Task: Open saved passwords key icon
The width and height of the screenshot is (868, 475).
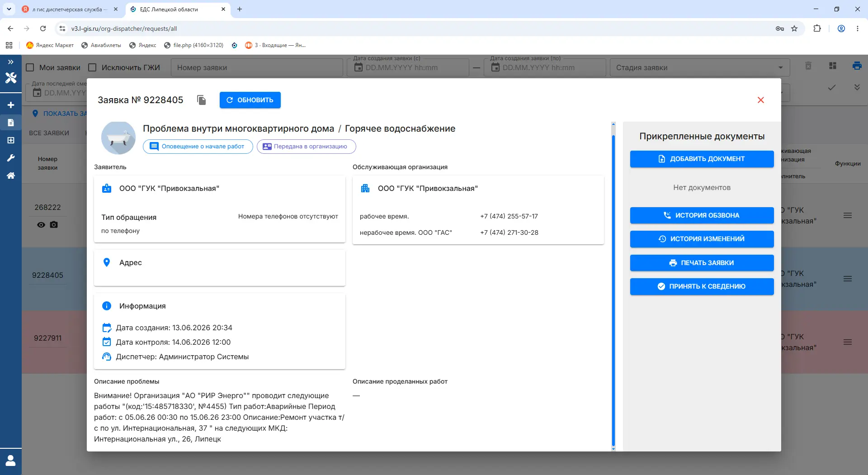Action: [x=780, y=28]
